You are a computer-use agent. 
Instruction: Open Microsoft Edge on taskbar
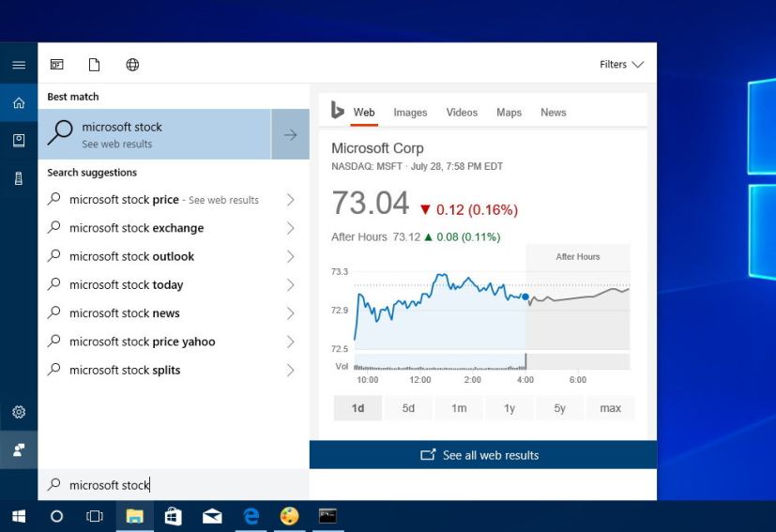(251, 516)
